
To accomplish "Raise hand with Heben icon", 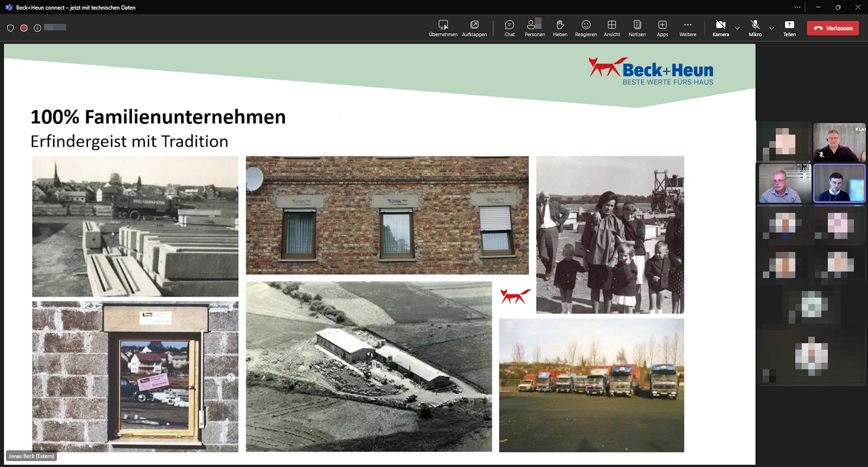I will click(x=560, y=28).
